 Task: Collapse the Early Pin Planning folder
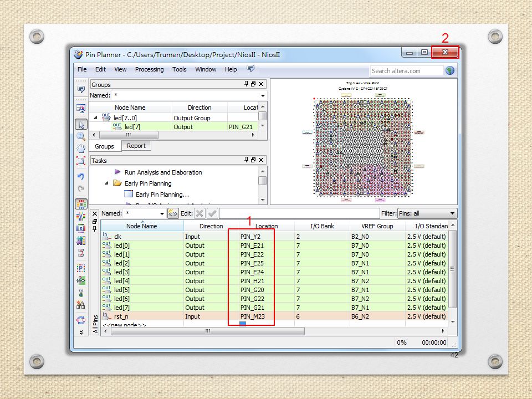(106, 183)
